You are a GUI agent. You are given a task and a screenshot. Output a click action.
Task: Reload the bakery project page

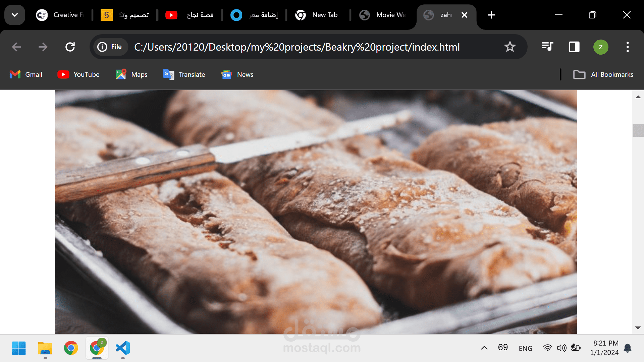[x=70, y=47]
